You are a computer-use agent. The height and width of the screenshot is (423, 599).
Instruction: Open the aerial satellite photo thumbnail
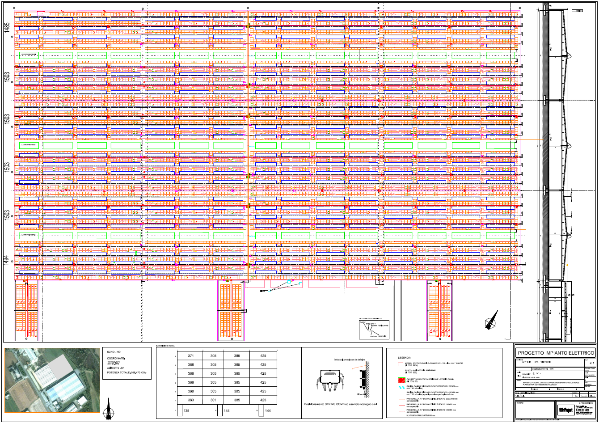(52, 380)
